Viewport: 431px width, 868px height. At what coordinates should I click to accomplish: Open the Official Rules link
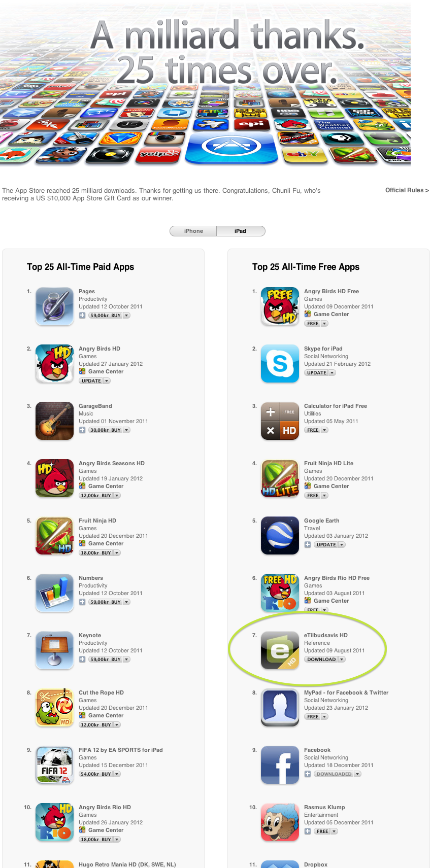tap(407, 190)
